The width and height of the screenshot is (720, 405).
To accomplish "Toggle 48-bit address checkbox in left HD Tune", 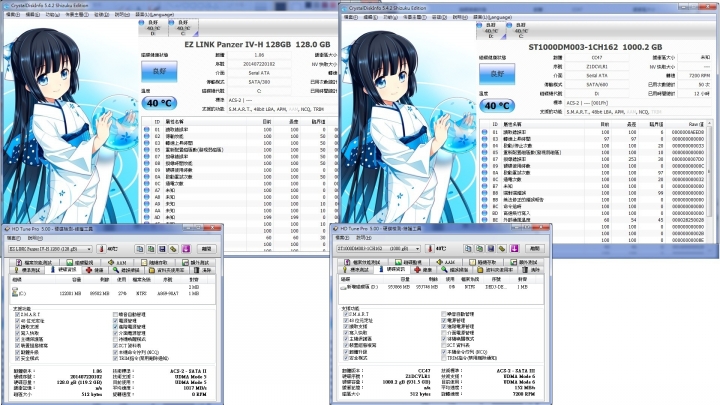I will tap(17, 321).
